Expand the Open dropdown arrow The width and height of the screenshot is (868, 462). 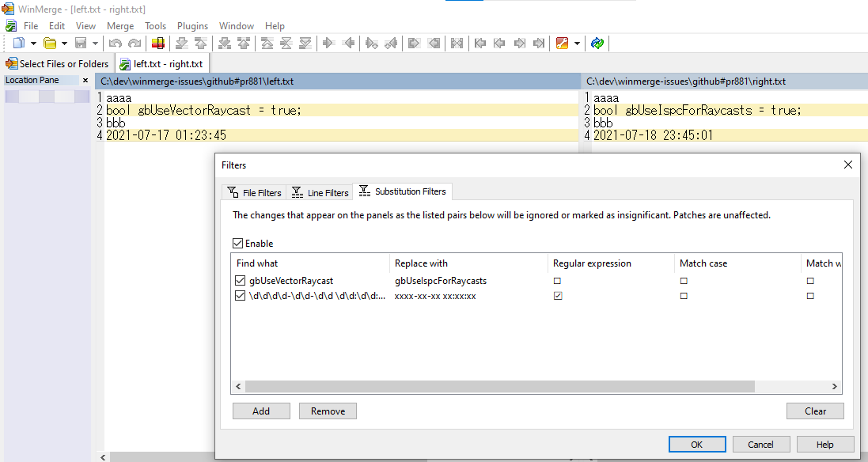[64, 44]
